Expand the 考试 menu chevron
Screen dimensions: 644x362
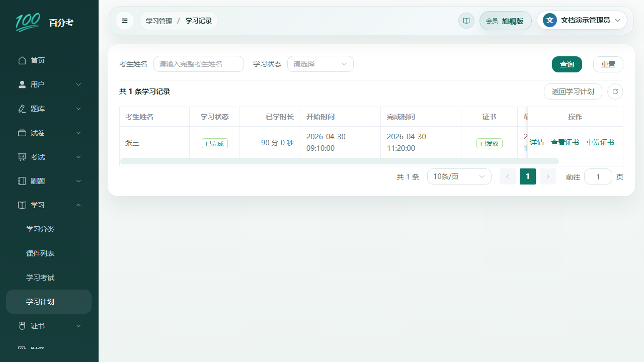click(x=78, y=157)
